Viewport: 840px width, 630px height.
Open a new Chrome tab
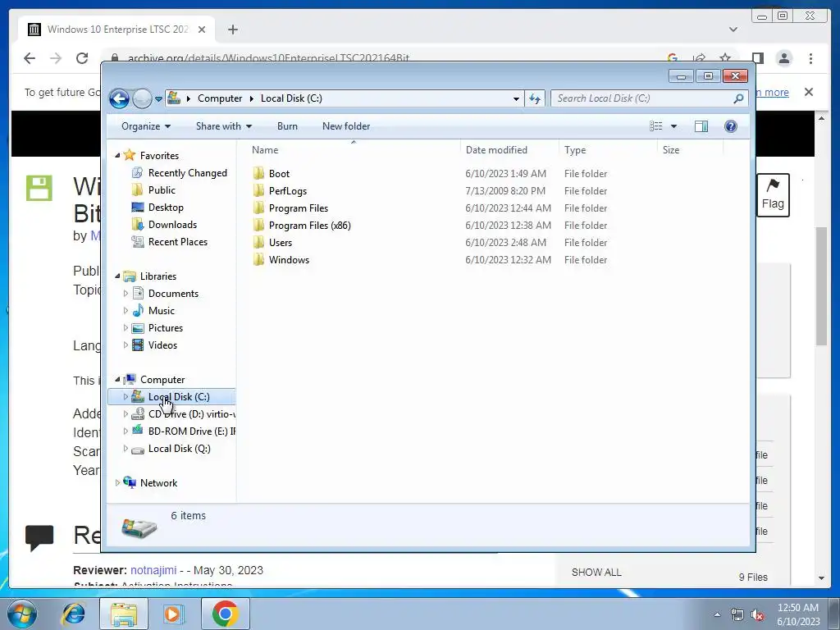(x=232, y=30)
